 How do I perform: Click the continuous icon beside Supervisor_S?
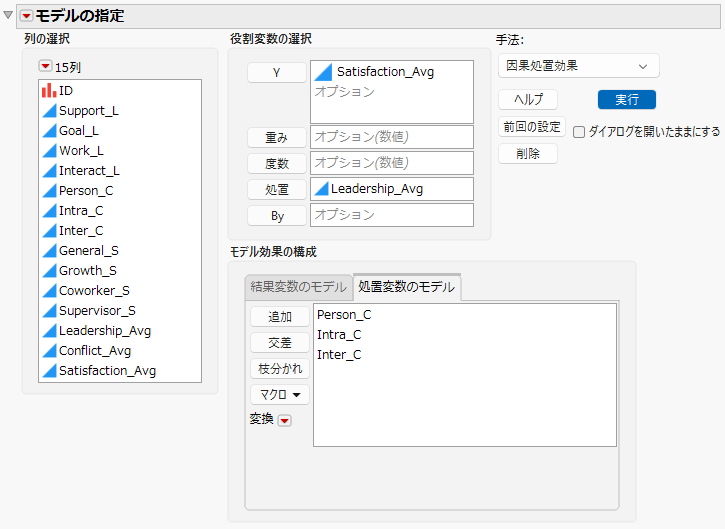[x=49, y=311]
